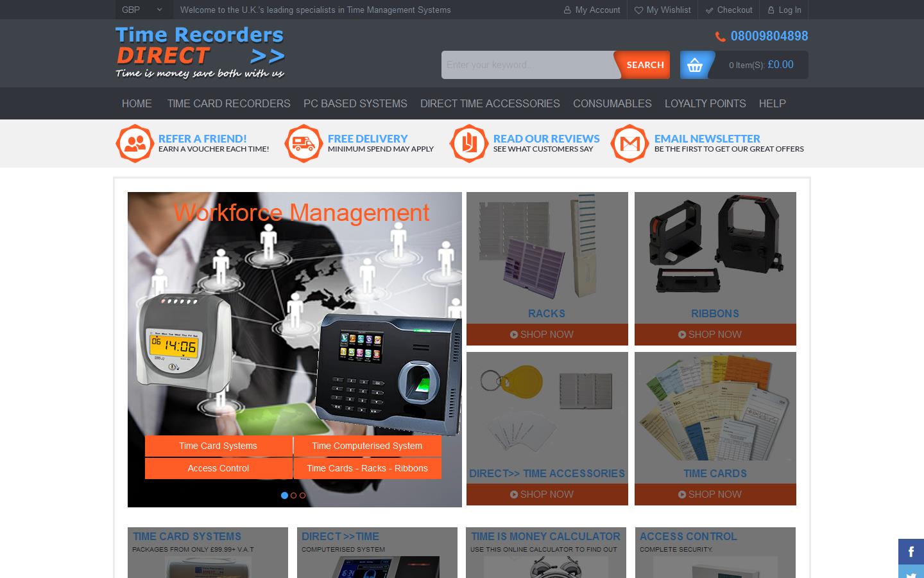Select the first carousel slide dot
The height and width of the screenshot is (578, 924).
click(284, 495)
